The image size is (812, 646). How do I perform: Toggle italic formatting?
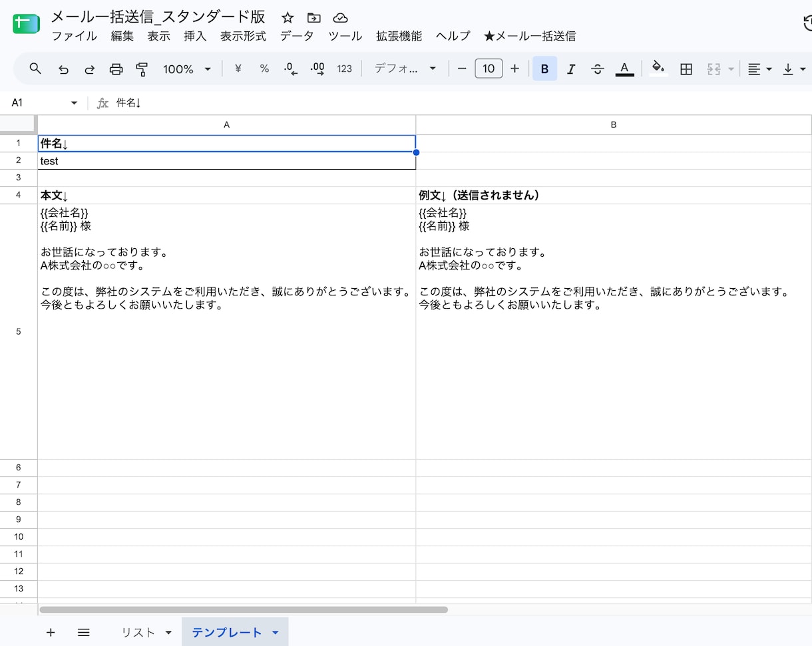click(570, 69)
